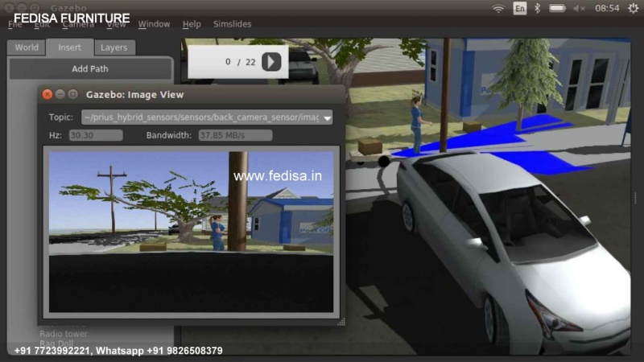Minimize the Image View window
The width and height of the screenshot is (644, 362).
(60, 95)
